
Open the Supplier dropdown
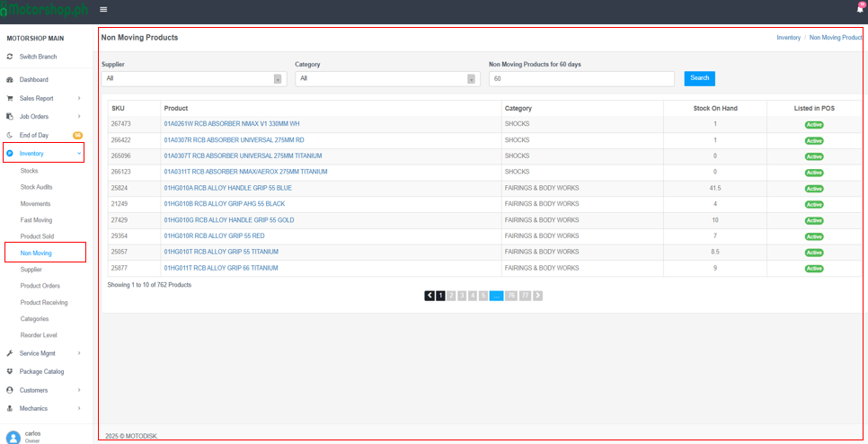(x=193, y=79)
